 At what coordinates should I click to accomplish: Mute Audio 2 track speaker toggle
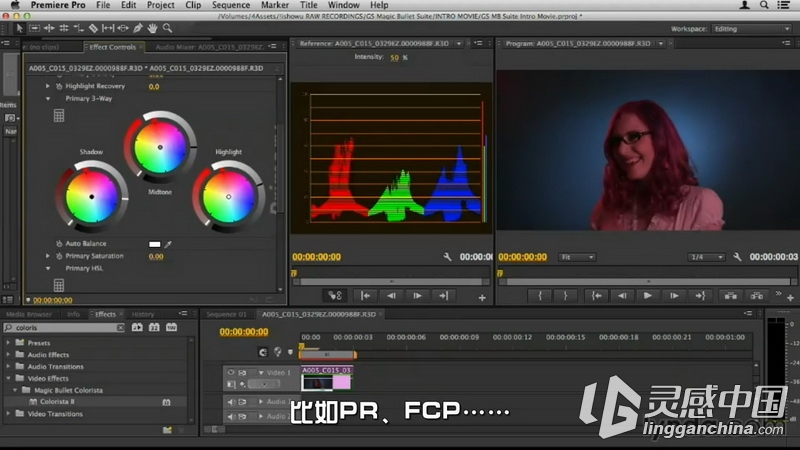231,416
